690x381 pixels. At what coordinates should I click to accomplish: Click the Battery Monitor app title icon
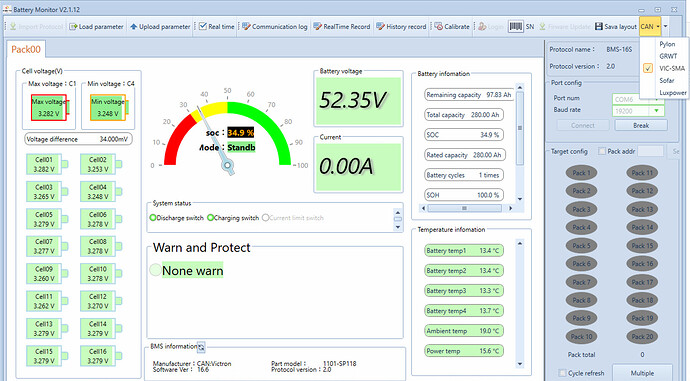[7, 9]
